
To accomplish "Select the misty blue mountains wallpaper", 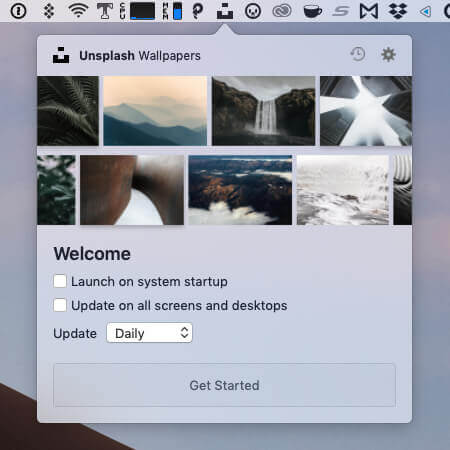I will tap(155, 111).
